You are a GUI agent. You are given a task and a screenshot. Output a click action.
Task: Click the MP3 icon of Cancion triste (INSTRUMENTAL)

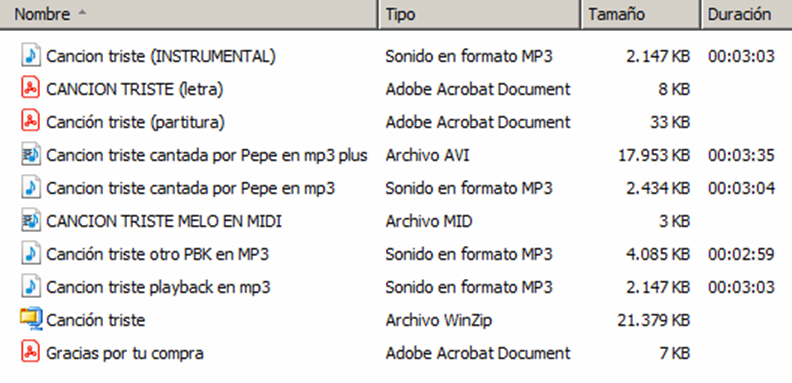(31, 56)
